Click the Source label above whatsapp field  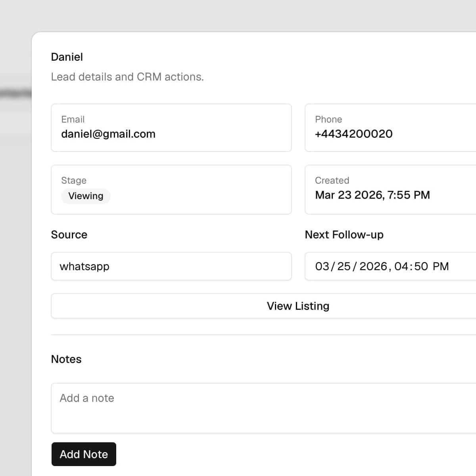69,234
